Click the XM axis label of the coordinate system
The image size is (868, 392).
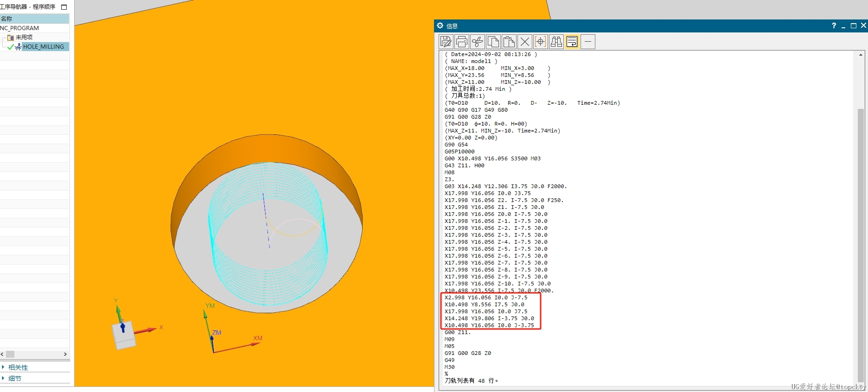pos(258,338)
